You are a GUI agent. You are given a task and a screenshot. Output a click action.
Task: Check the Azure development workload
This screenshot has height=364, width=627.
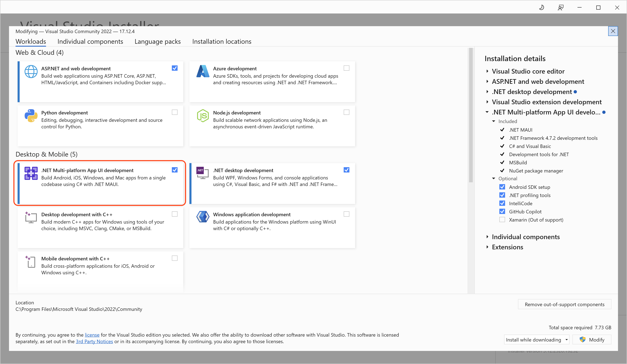click(346, 68)
